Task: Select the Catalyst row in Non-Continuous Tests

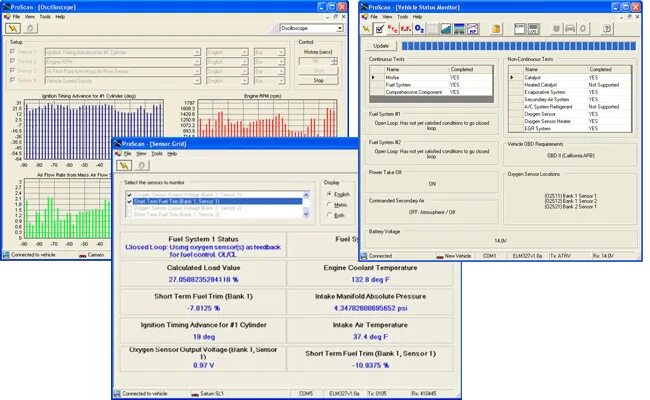Action: (570, 78)
